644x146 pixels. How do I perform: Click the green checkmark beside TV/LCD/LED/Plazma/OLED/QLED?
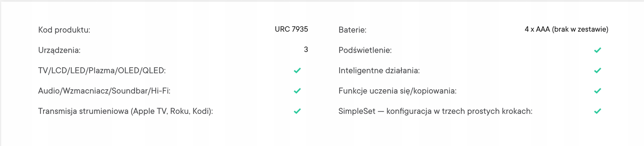pyautogui.click(x=297, y=71)
